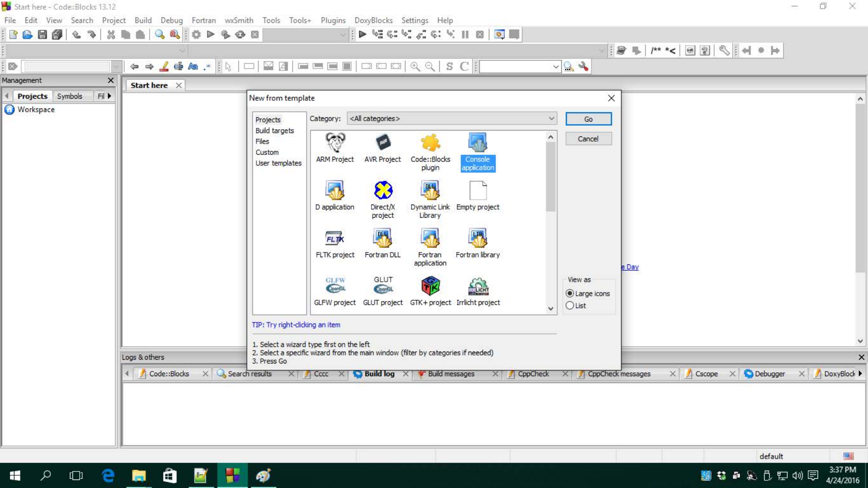Switch to the Build messages tab
Screen dimensions: 868x488
pyautogui.click(x=451, y=374)
